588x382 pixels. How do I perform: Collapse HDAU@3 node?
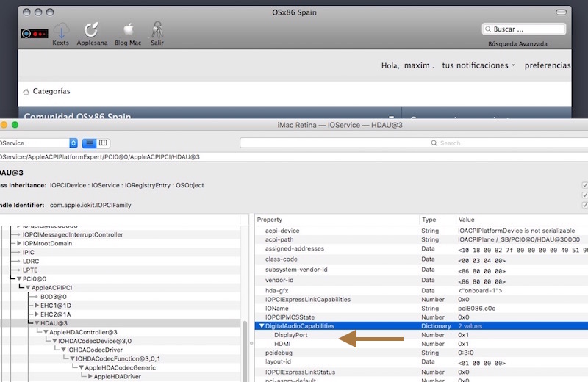(37, 323)
